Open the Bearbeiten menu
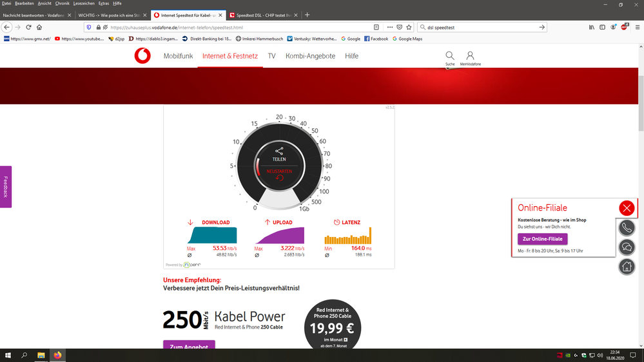 tap(24, 3)
